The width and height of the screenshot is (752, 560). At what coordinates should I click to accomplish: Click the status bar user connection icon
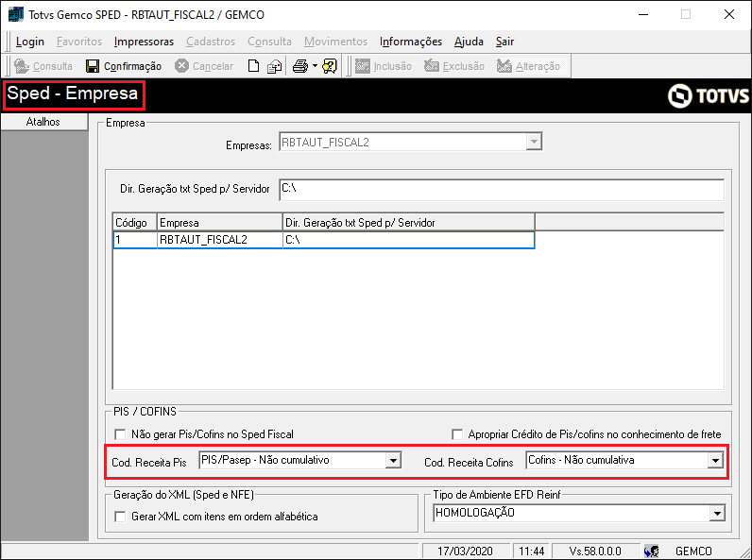pos(651,551)
